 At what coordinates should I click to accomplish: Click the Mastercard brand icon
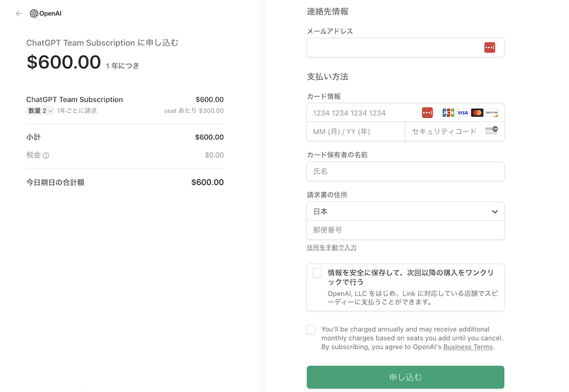[477, 113]
